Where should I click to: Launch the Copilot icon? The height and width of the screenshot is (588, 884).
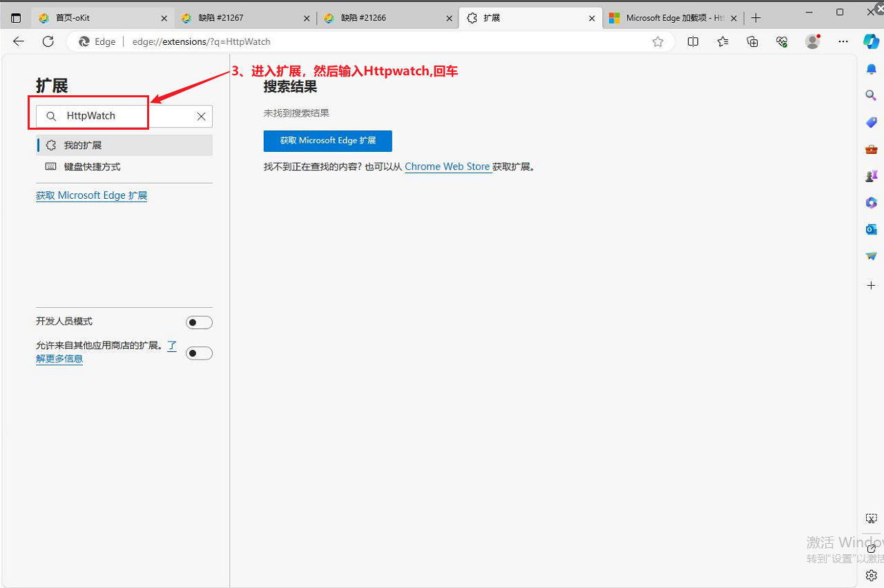pyautogui.click(x=871, y=41)
